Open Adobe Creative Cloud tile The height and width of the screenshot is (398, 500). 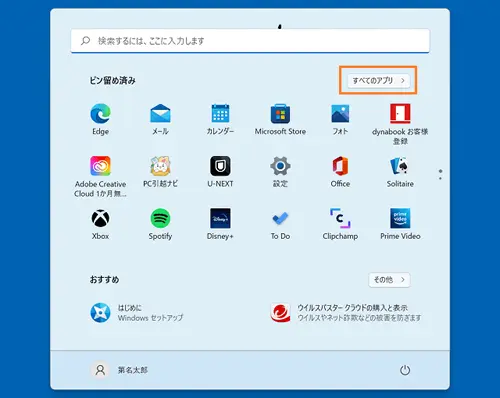100,176
